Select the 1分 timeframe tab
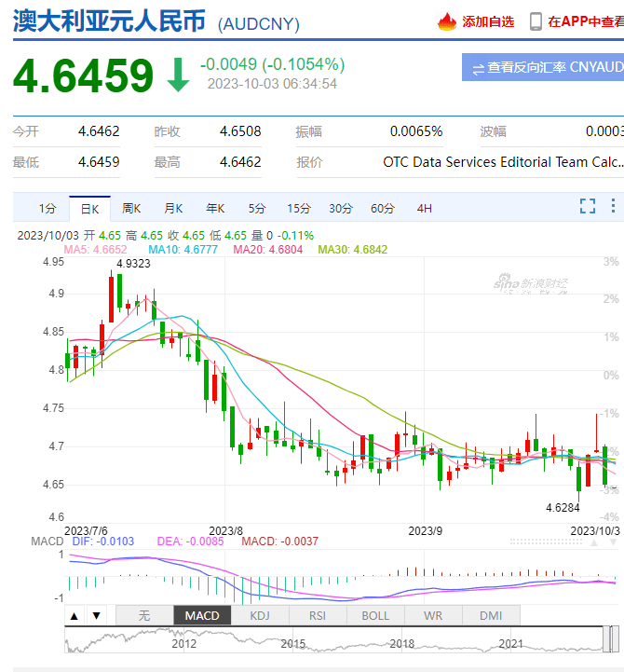The height and width of the screenshot is (672, 624). (47, 208)
